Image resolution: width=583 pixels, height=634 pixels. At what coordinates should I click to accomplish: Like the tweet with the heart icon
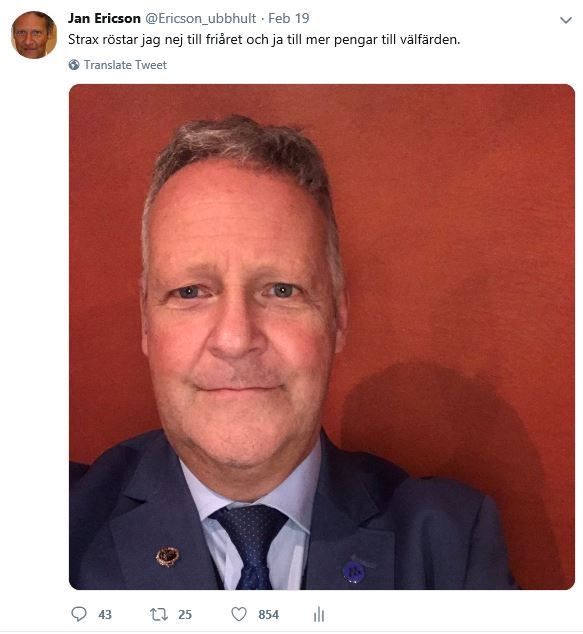point(239,614)
